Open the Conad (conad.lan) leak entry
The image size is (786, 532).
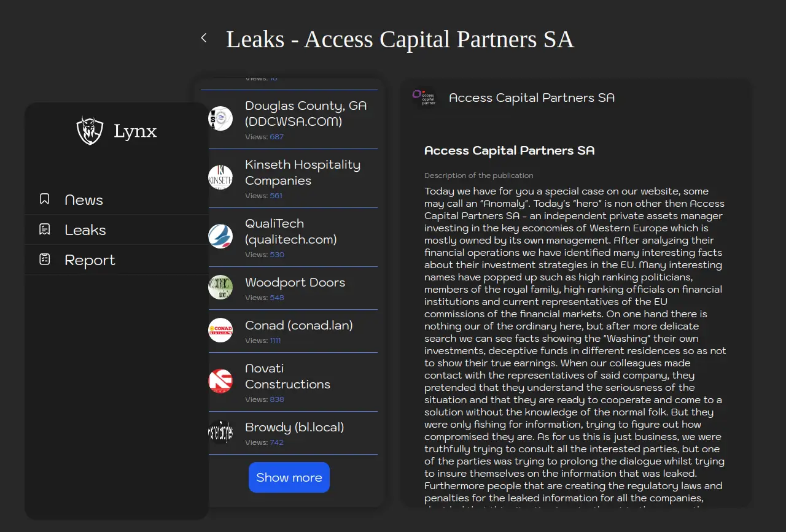pyautogui.click(x=299, y=325)
